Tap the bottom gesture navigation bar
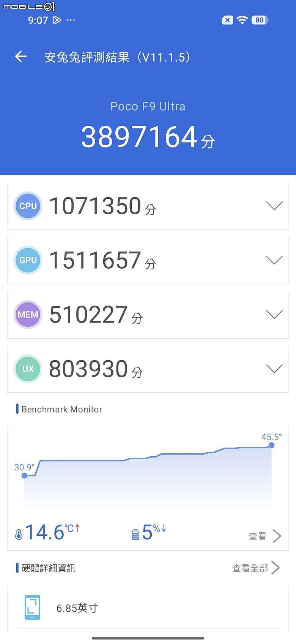296x644 pixels. [x=148, y=638]
